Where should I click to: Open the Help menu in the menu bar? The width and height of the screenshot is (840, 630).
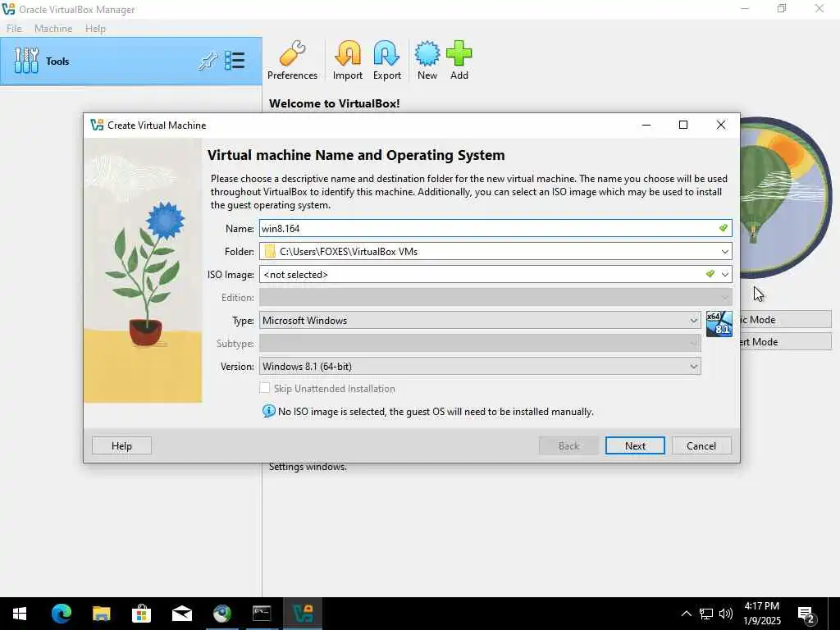(x=95, y=29)
